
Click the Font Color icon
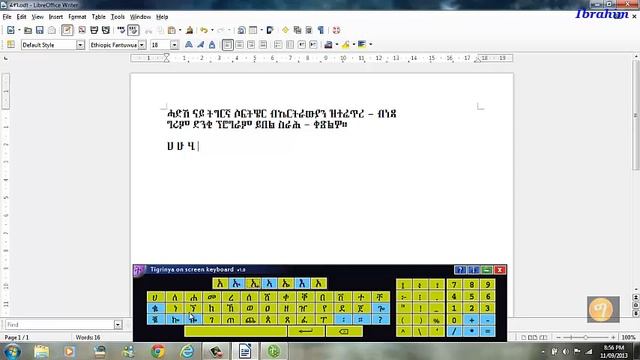(x=328, y=44)
